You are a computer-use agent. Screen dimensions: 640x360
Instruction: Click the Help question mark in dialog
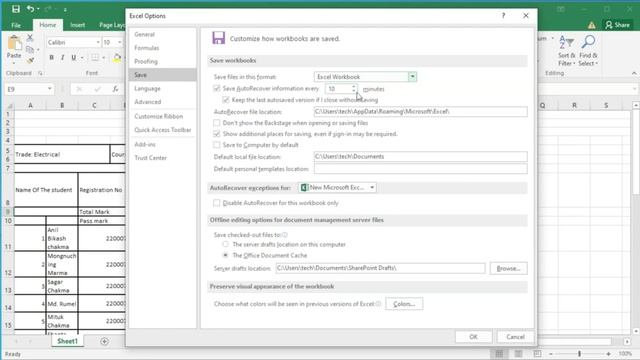point(503,16)
